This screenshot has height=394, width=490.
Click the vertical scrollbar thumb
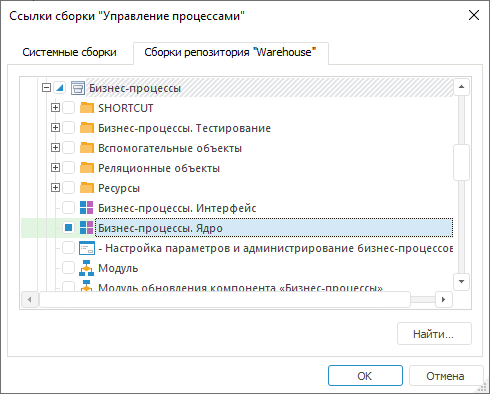click(462, 163)
